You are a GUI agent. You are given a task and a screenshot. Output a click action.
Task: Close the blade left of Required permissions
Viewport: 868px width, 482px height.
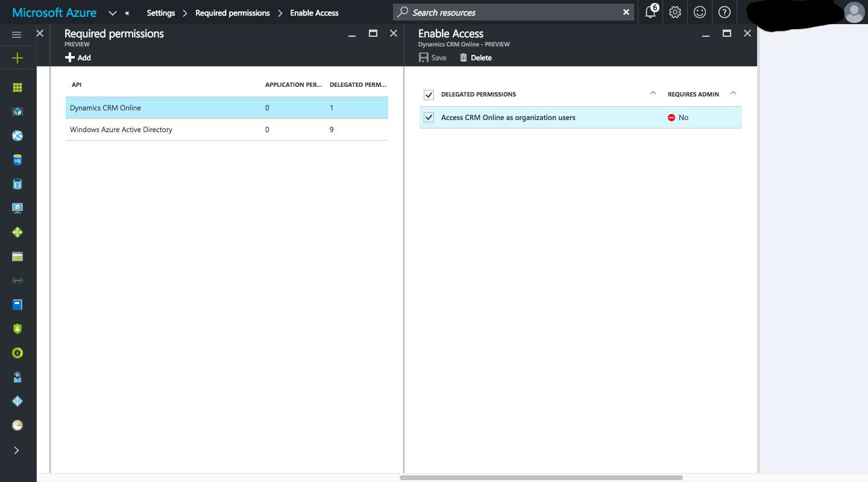tap(40, 34)
